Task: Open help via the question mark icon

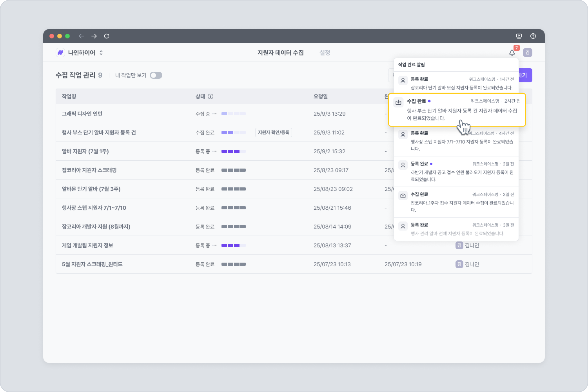Action: click(x=533, y=36)
